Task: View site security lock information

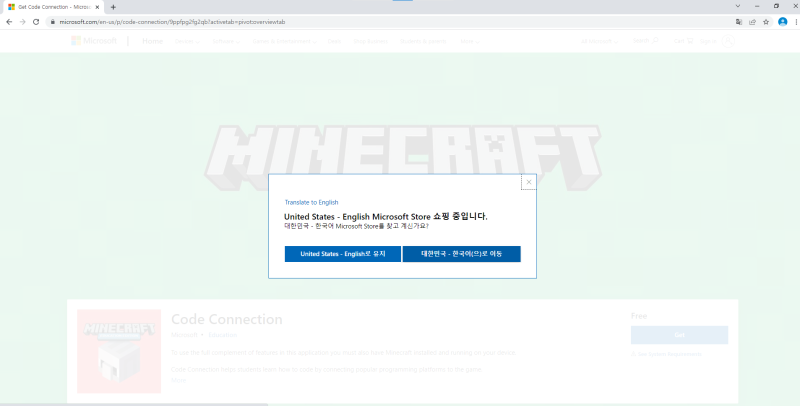Action: click(x=53, y=22)
